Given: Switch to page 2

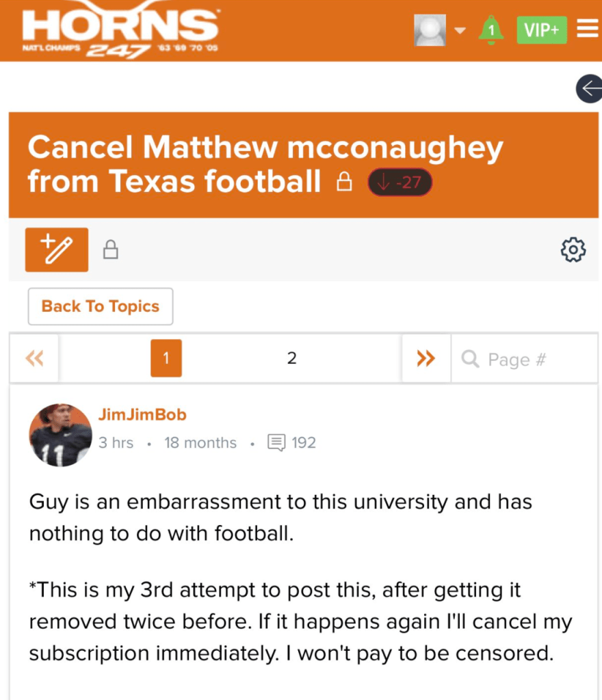Looking at the screenshot, I should coord(291,358).
